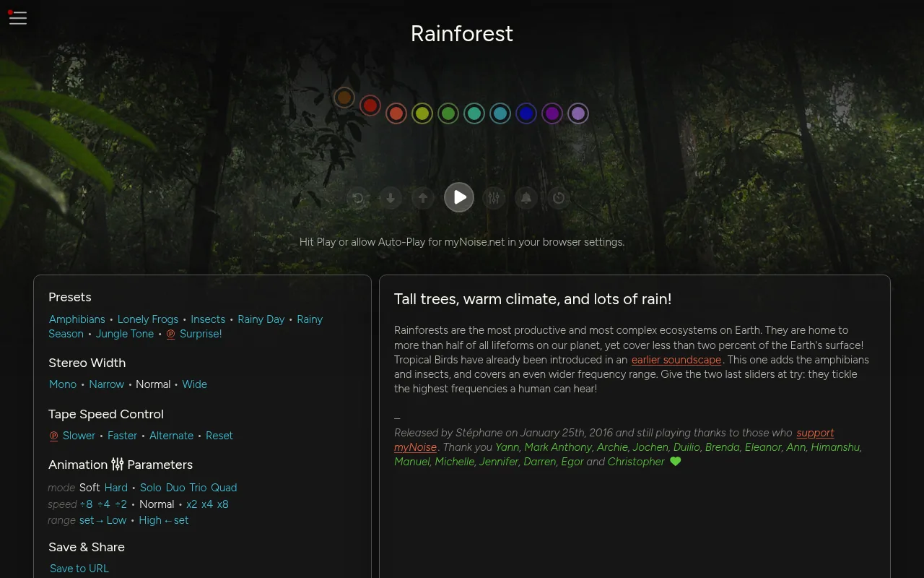Click the sliders icon beside Animation Parameters
924x578 pixels.
(118, 464)
